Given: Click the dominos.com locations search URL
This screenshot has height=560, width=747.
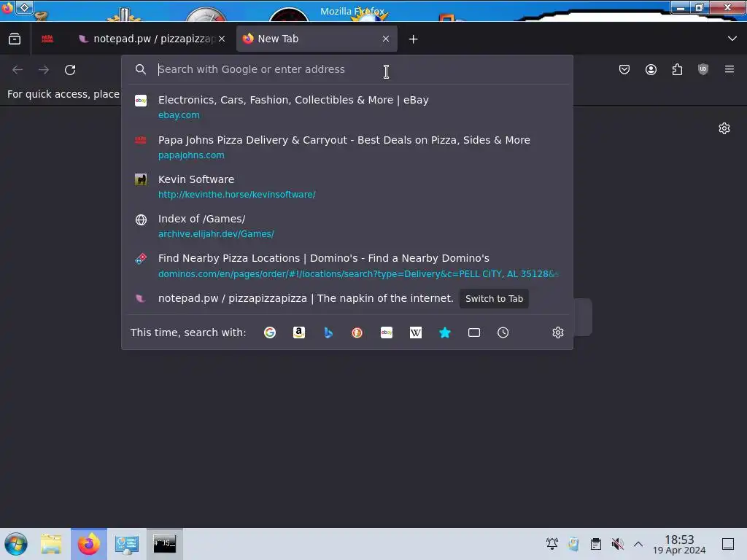Looking at the screenshot, I should click(357, 274).
